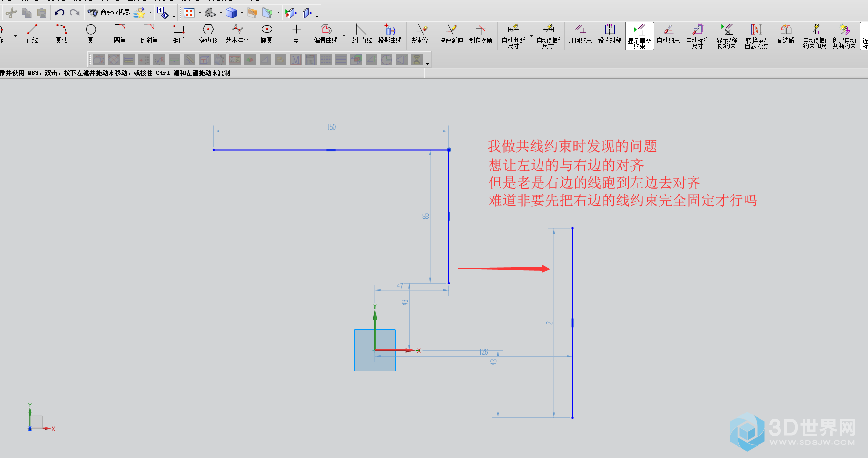Click the Undo arrow icon

59,13
